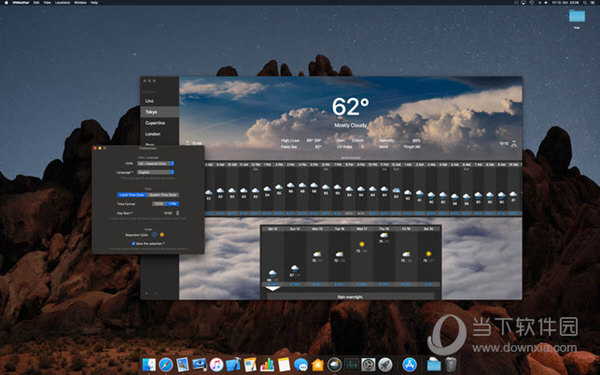Choose the blue separator color swatch
This screenshot has width=600, height=375.
pos(155,235)
